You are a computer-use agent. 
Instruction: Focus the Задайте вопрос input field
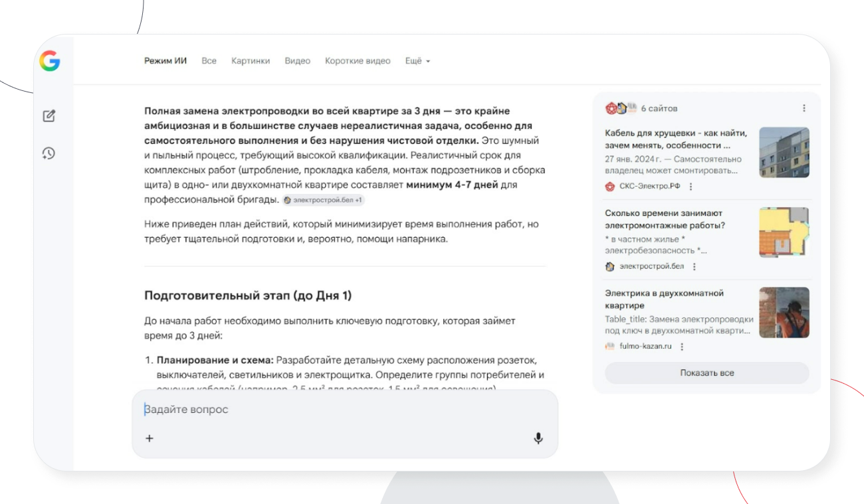pos(332,410)
